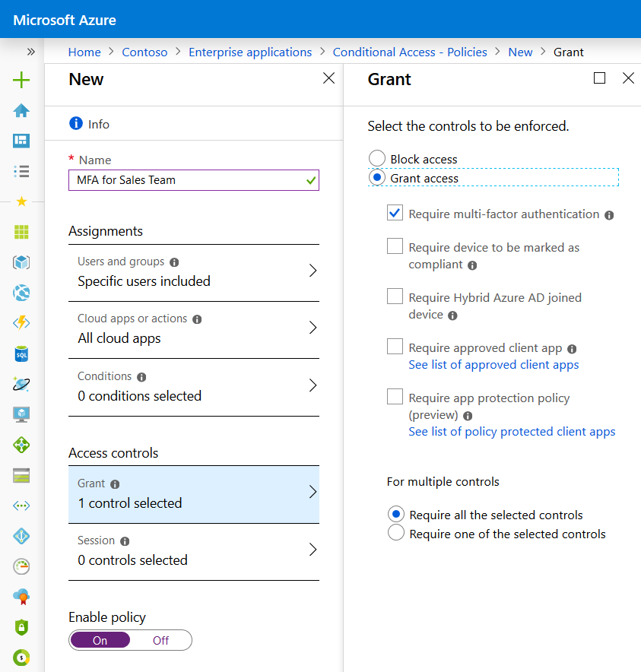The height and width of the screenshot is (672, 641).
Task: Open Monitor gauge icon in sidebar
Action: click(x=21, y=566)
